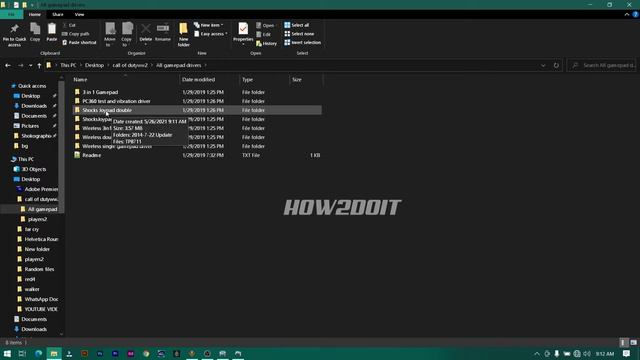This screenshot has width=640, height=360.
Task: Open File Explorer help icon
Action: tap(636, 14)
